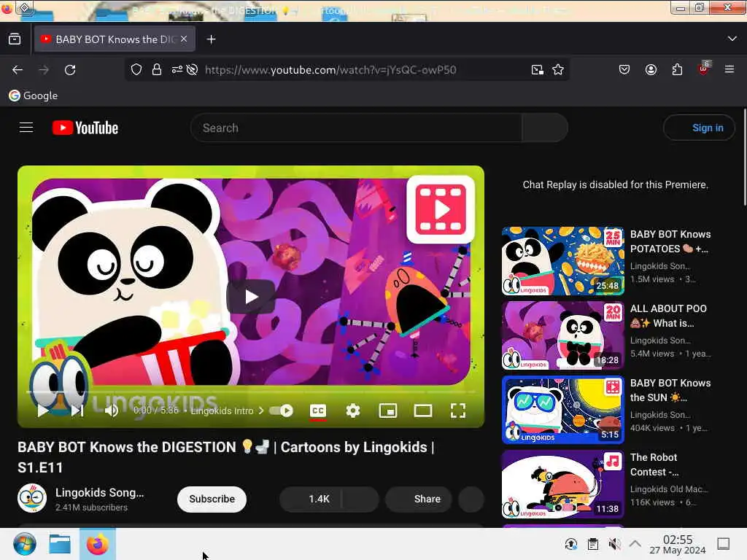Open the Google bookmark in bookmarks bar

pos(33,96)
